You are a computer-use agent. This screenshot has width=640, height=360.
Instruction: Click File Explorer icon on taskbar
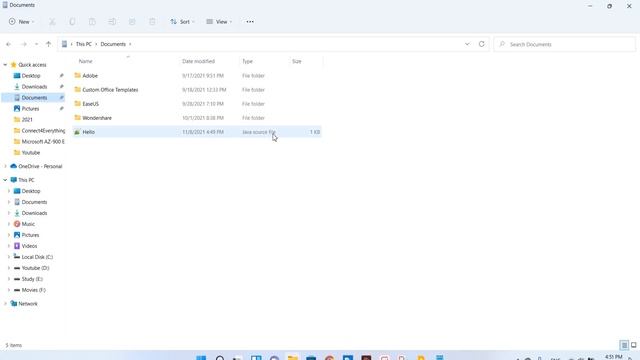pos(293,357)
